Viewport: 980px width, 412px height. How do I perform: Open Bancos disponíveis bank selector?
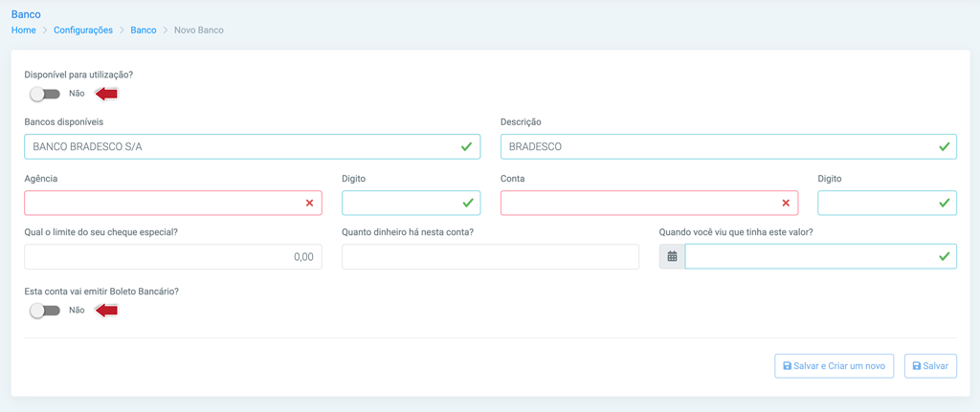point(253,146)
